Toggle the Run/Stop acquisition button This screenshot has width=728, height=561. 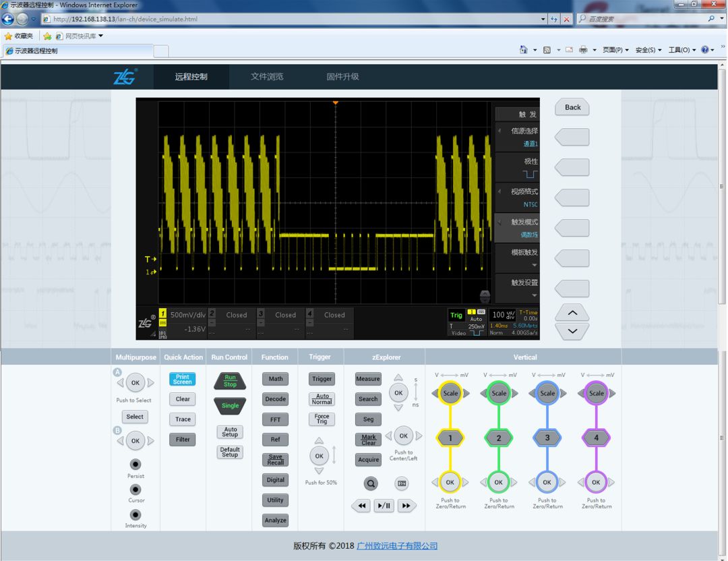coord(230,382)
